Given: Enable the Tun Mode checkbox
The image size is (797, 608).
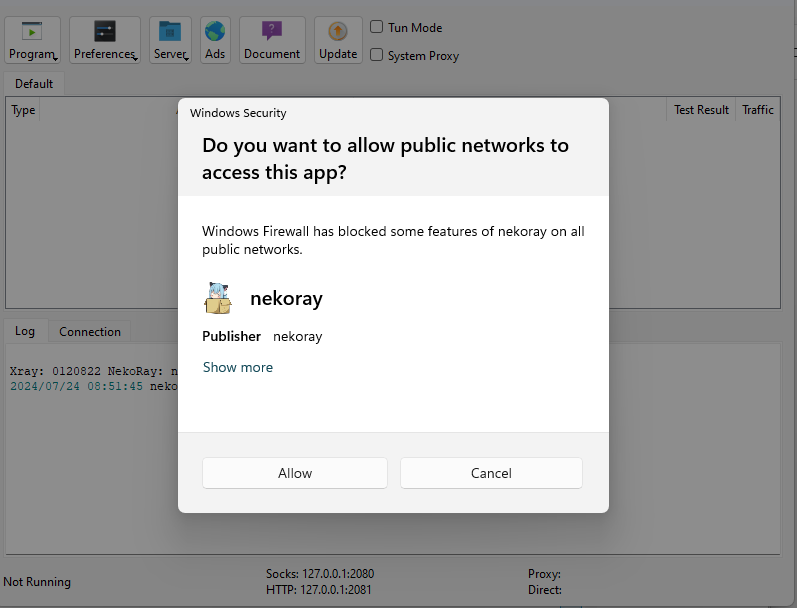Looking at the screenshot, I should (377, 27).
